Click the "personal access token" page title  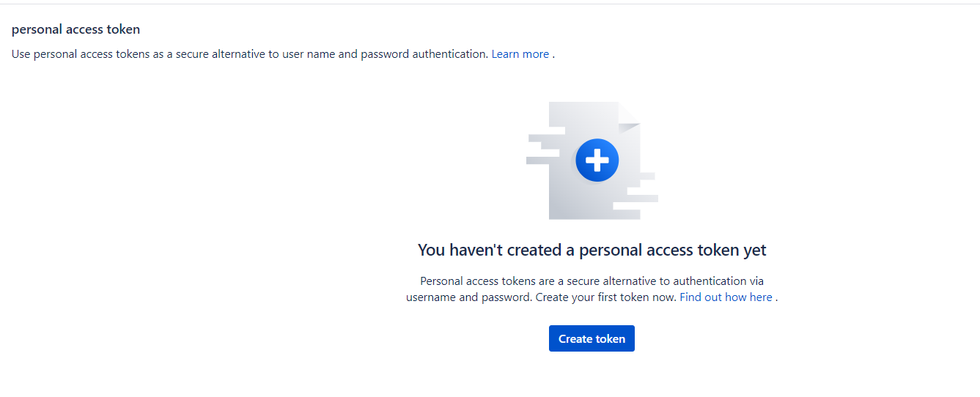[75, 30]
